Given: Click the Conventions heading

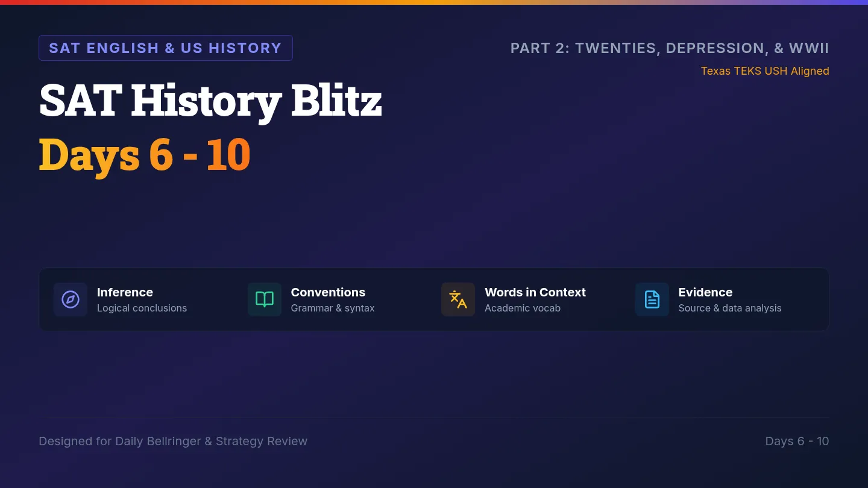Looking at the screenshot, I should 328,292.
